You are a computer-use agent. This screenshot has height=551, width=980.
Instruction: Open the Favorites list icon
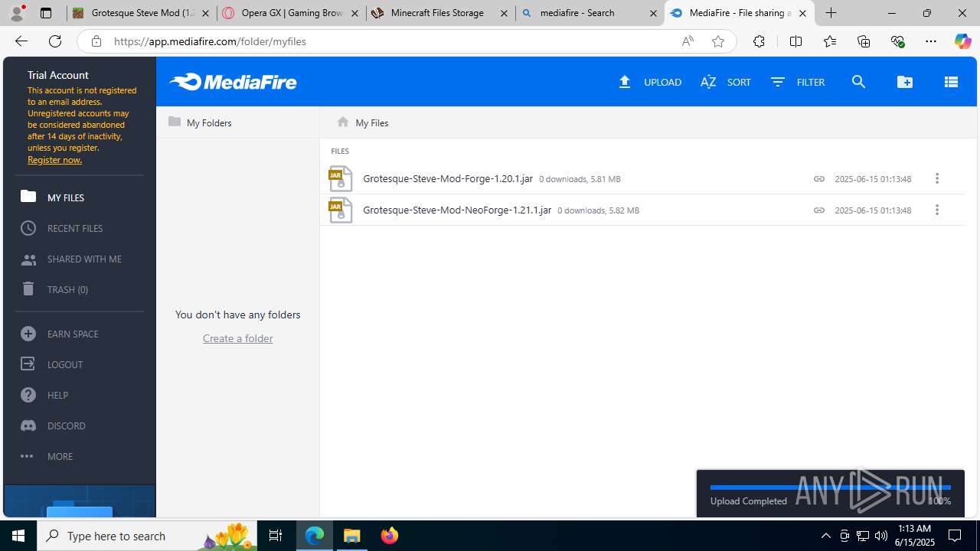coord(829,41)
